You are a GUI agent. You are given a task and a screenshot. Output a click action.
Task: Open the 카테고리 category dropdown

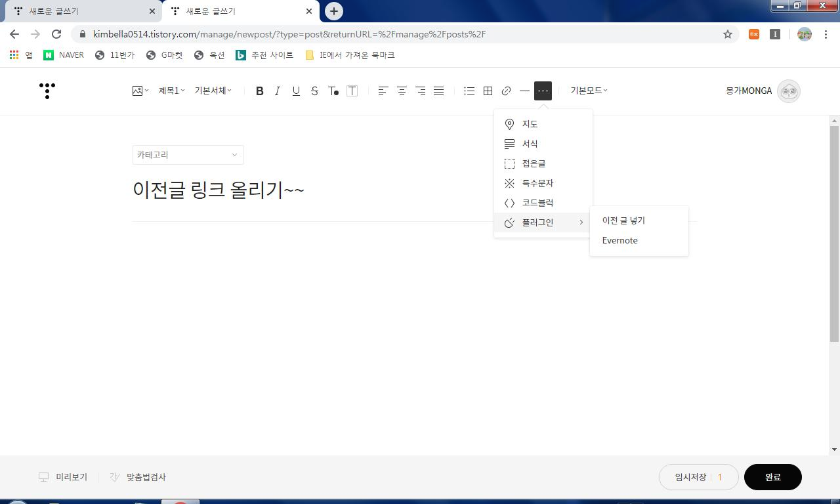(x=188, y=155)
